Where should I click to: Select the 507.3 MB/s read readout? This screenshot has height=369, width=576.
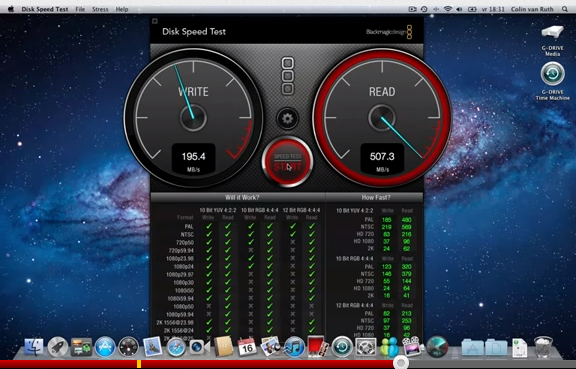[382, 160]
